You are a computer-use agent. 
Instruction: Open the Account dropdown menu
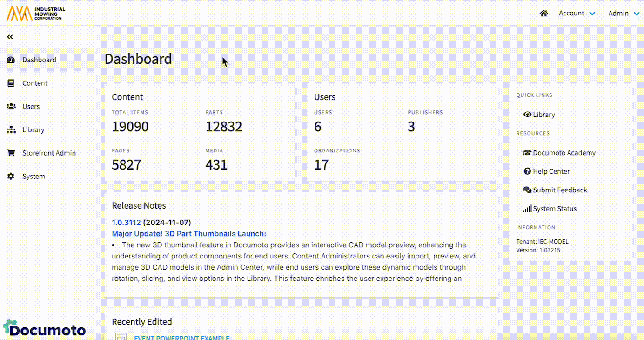[x=577, y=14]
